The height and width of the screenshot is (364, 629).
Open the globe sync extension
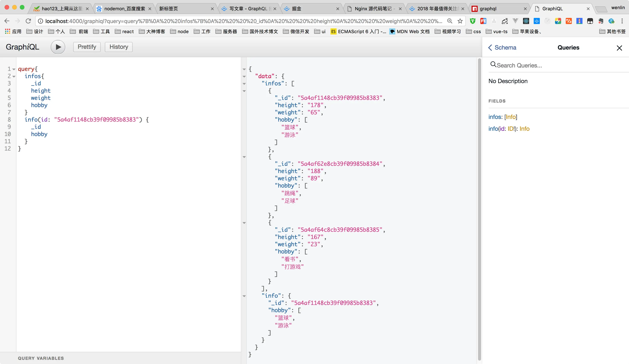click(611, 21)
